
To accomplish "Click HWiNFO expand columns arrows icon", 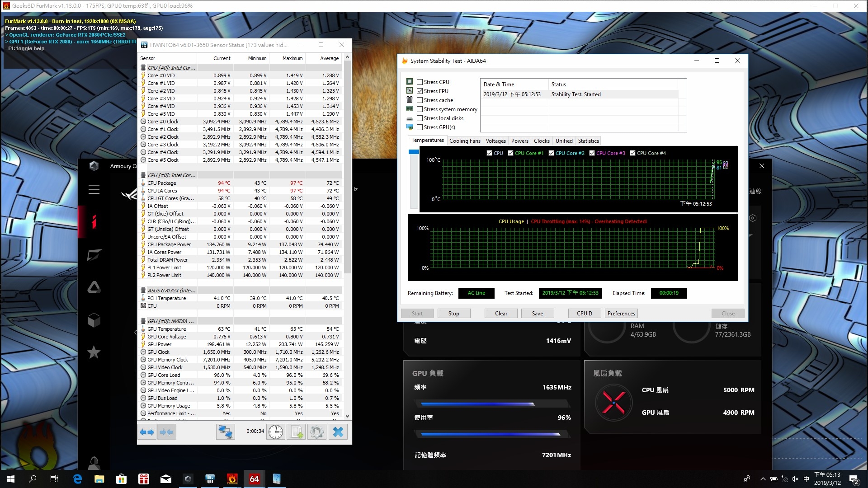I will [x=147, y=432].
